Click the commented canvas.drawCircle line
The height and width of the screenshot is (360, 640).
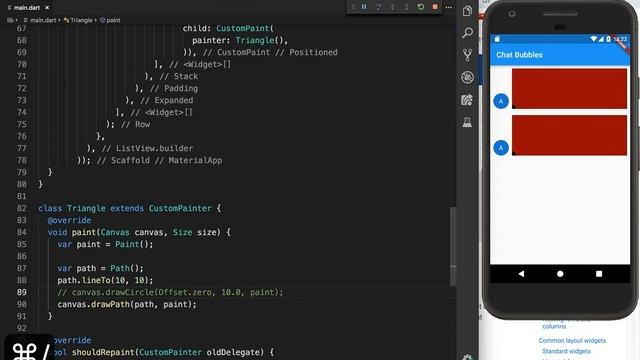pyautogui.click(x=170, y=292)
